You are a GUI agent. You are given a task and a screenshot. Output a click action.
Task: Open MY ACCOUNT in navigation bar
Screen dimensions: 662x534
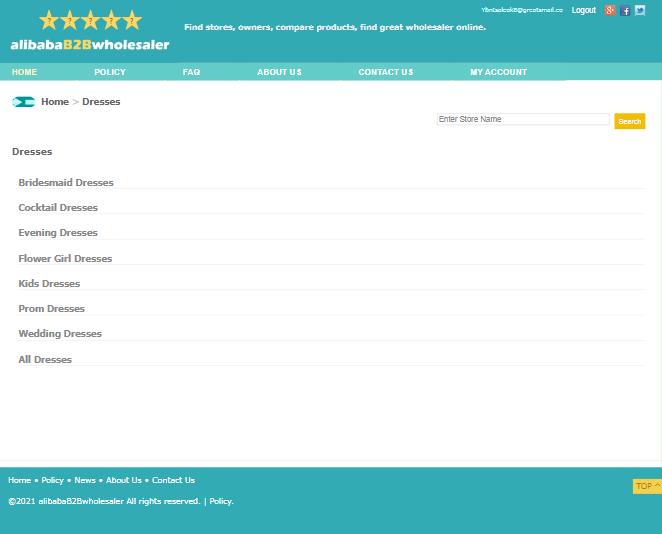pos(498,72)
